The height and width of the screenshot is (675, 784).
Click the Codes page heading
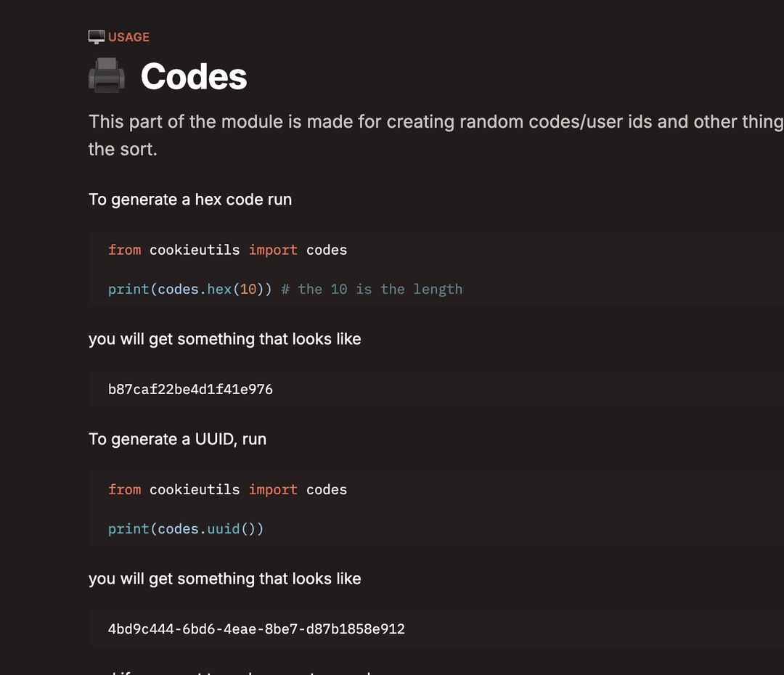click(x=194, y=76)
